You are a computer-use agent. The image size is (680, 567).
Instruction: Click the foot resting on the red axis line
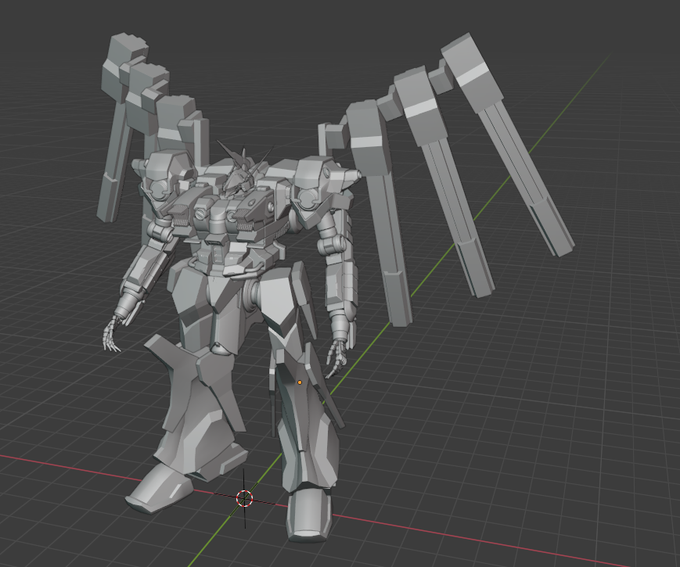coord(308,515)
